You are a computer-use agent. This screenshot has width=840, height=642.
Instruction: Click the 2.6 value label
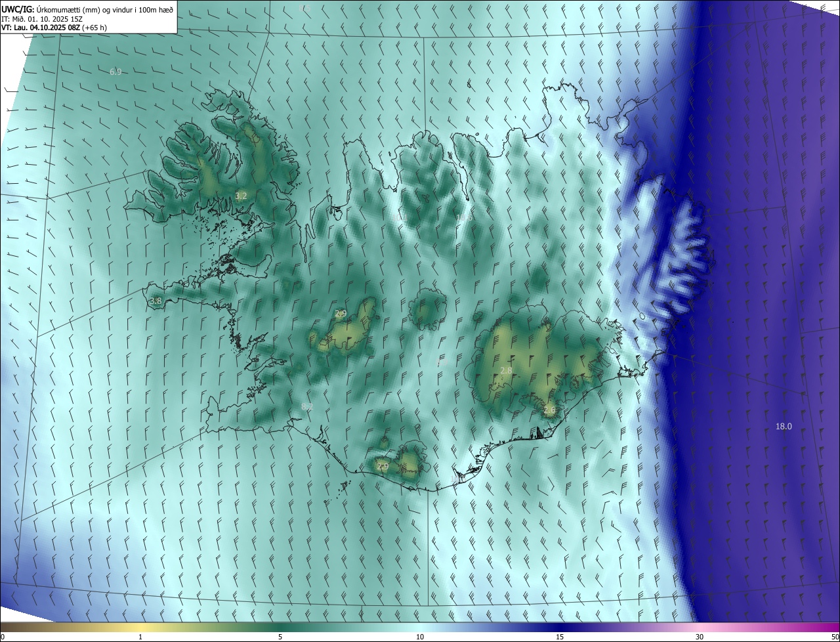(549, 410)
